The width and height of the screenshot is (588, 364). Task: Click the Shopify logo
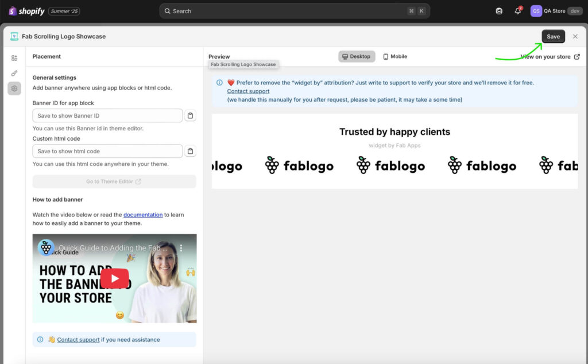point(26,11)
